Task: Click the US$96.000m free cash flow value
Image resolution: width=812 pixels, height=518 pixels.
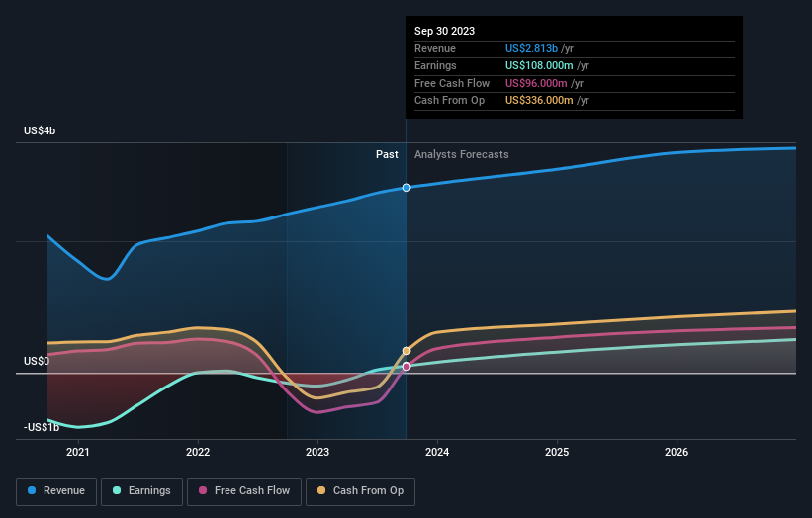Action: click(x=536, y=83)
